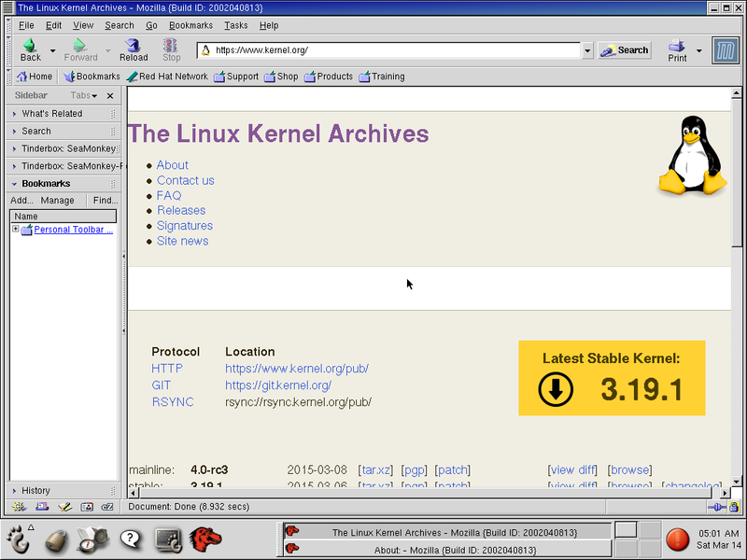Image resolution: width=747 pixels, height=560 pixels.
Task: Open the Forward history dropdown arrow
Action: [108, 50]
